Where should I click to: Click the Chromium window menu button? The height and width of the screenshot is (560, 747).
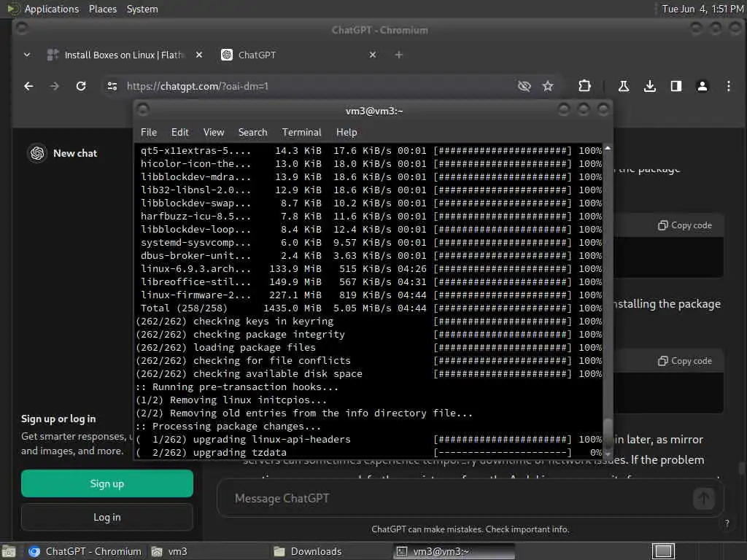(x=21, y=29)
